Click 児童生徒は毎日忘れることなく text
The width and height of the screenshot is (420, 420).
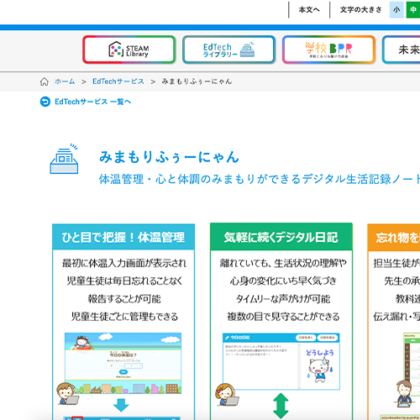click(x=124, y=281)
